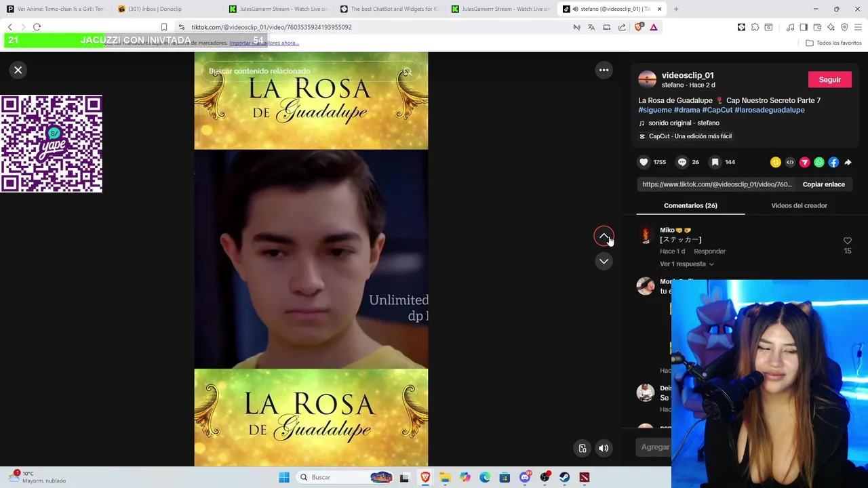Image resolution: width=868 pixels, height=488 pixels.
Task: Share the video to Facebook
Action: [x=833, y=162]
